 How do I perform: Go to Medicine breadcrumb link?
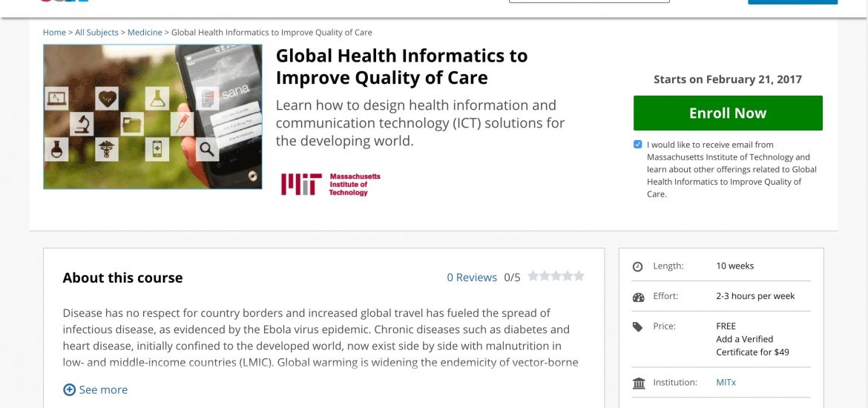point(145,33)
